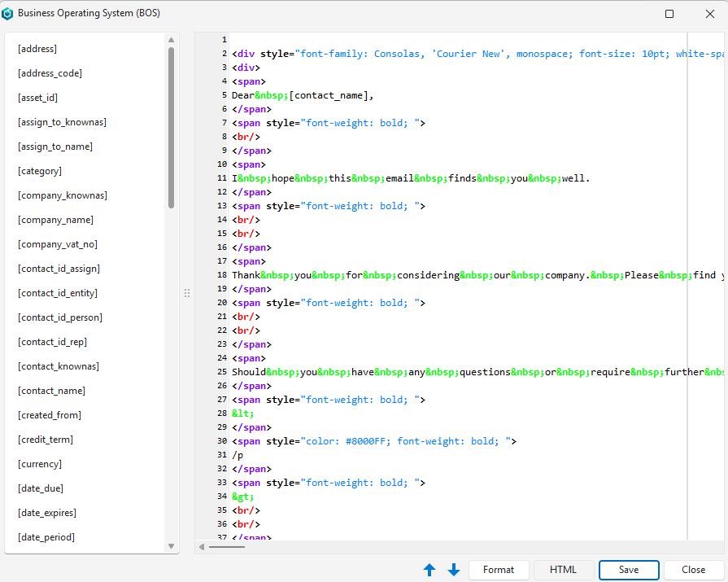Close the window using title bar X

pyautogui.click(x=709, y=14)
